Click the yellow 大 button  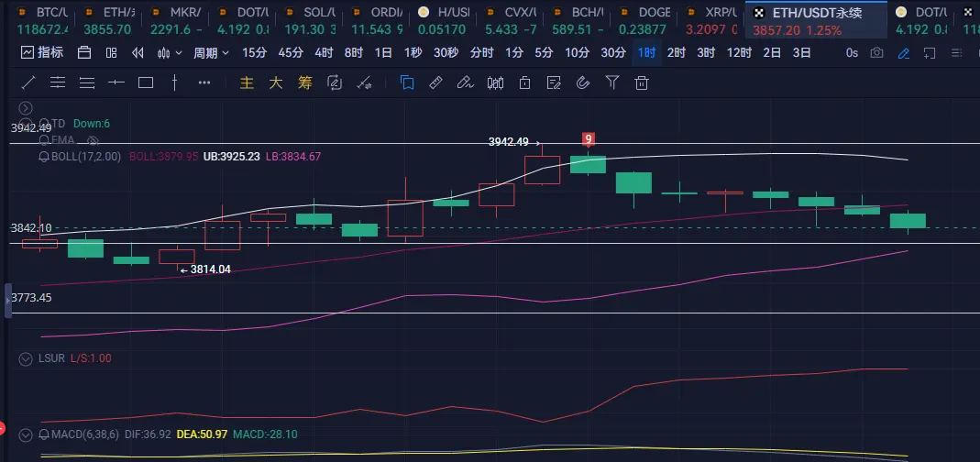point(276,82)
